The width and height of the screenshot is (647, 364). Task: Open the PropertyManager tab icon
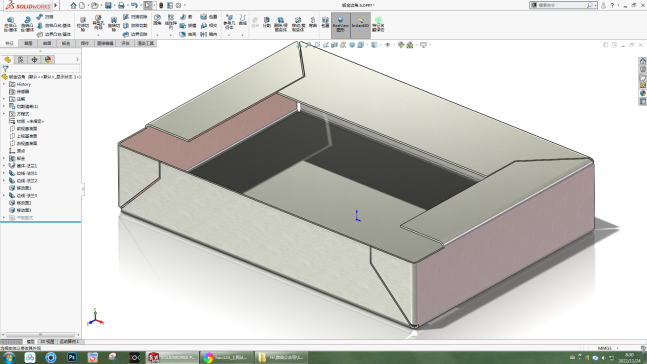[21, 60]
